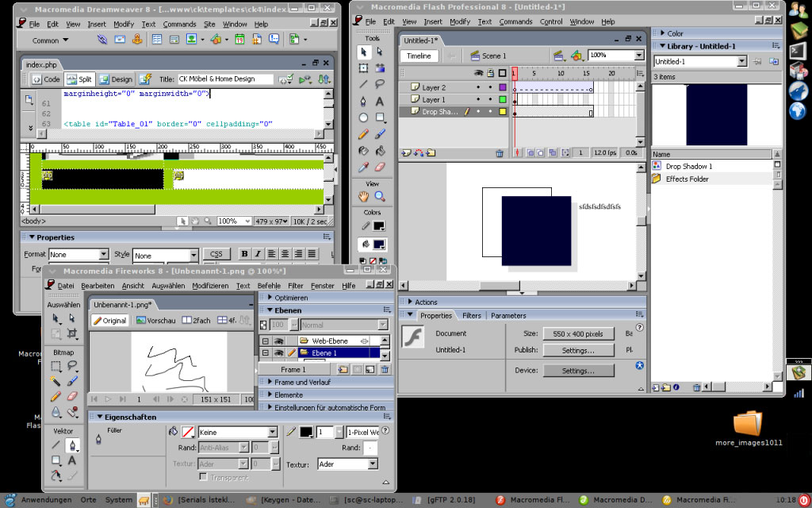Open the Commands menu in Dreamweaver
This screenshot has height=508, width=812.
[x=180, y=24]
